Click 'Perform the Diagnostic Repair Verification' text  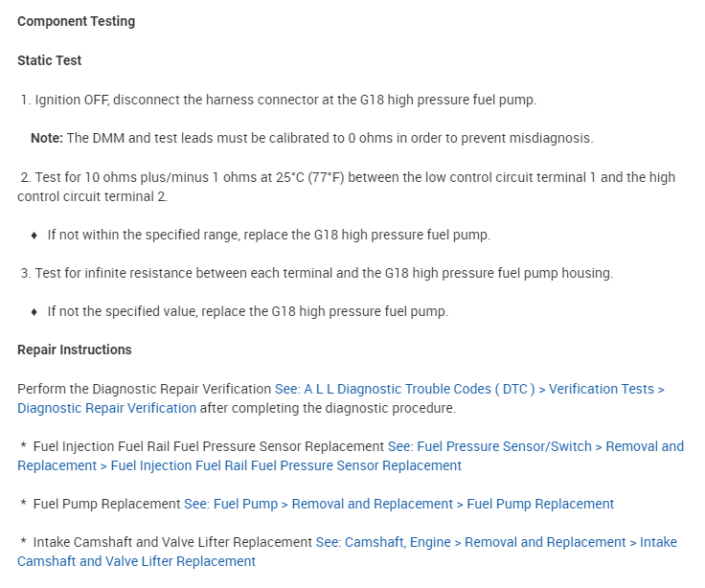click(x=144, y=389)
